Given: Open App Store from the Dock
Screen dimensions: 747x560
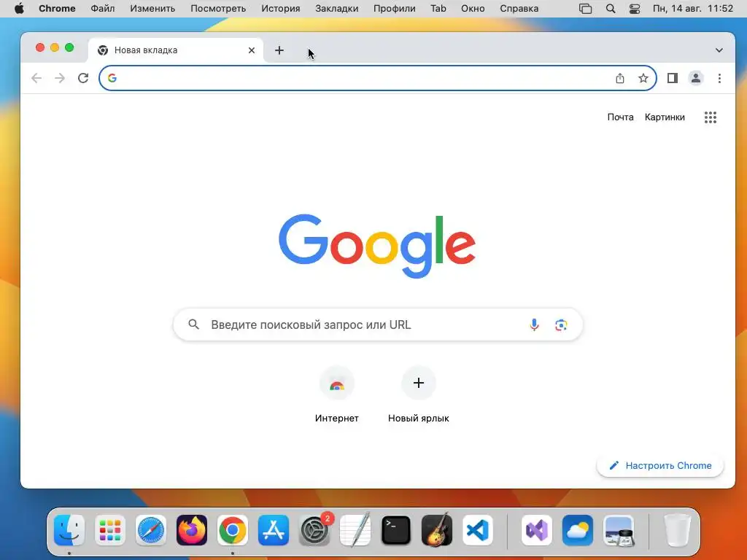Looking at the screenshot, I should click(274, 530).
